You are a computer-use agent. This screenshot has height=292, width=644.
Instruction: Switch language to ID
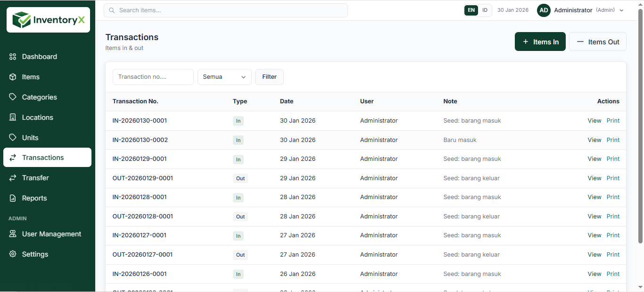[485, 10]
